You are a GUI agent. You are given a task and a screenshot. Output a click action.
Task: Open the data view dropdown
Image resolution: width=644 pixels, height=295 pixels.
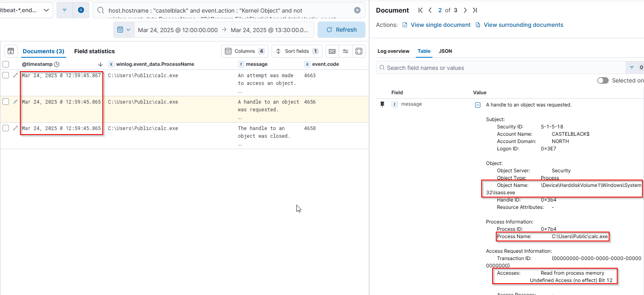26,10
